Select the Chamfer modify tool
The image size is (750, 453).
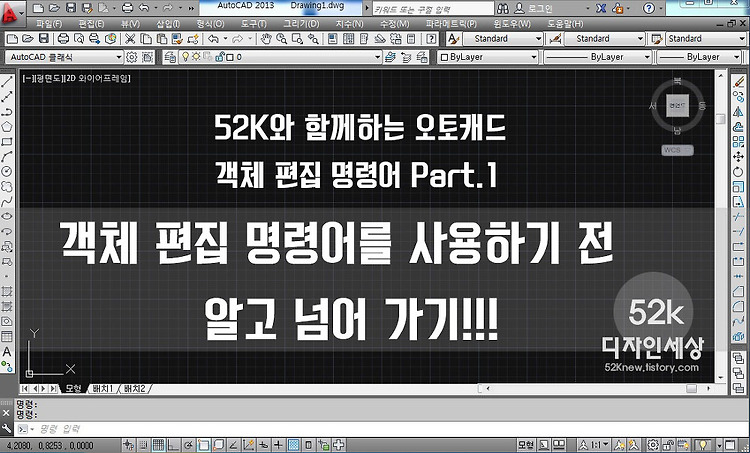click(739, 291)
